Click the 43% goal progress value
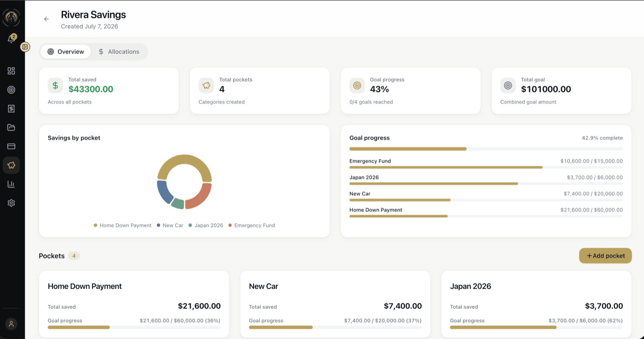 (379, 89)
